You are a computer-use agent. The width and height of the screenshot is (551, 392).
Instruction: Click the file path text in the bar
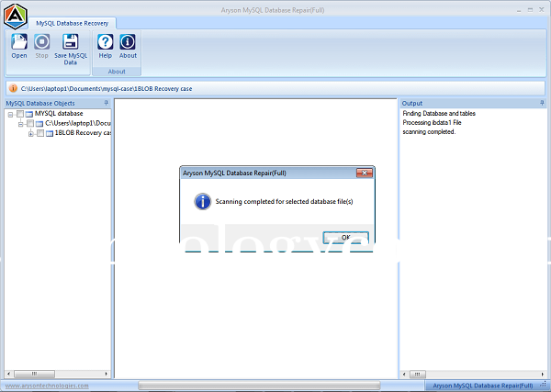coord(107,88)
